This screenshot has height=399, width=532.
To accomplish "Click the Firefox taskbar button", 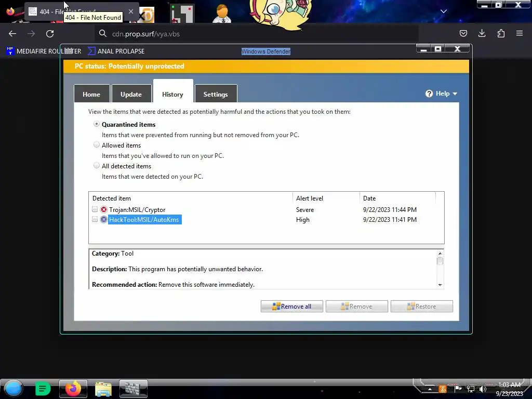I will [73, 389].
